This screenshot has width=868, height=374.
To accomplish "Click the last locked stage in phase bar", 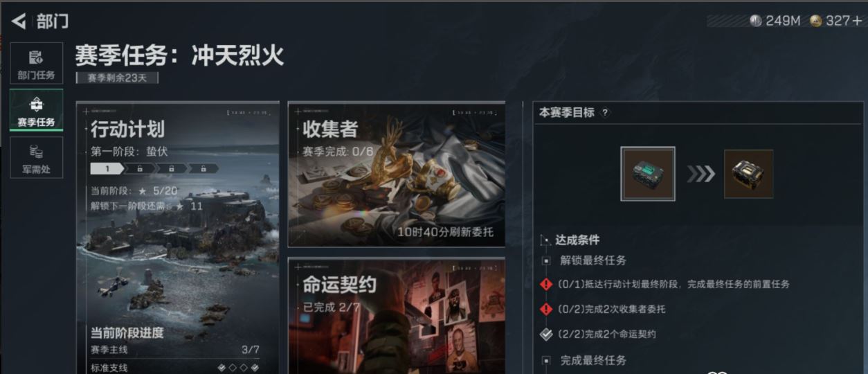I will 203,168.
